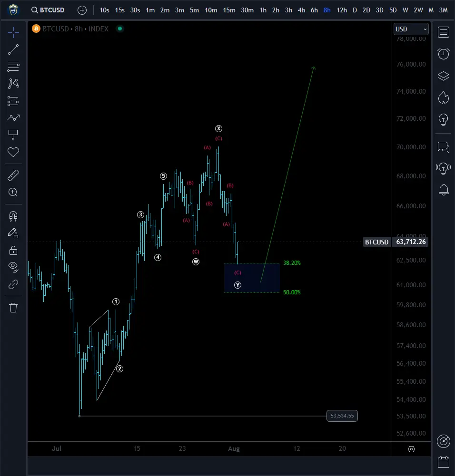
Task: Open the ideas lightbulb panel
Action: pos(444,119)
